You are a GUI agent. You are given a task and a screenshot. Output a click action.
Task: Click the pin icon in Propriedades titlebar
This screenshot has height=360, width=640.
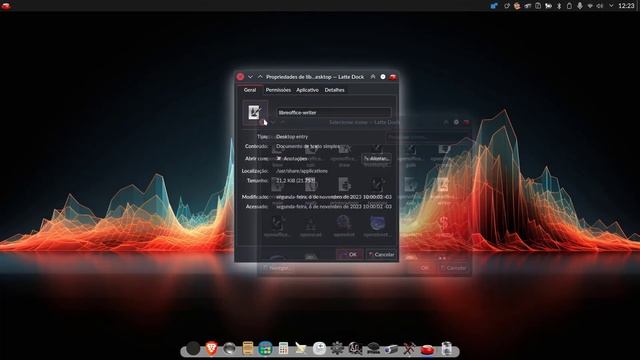pos(373,77)
